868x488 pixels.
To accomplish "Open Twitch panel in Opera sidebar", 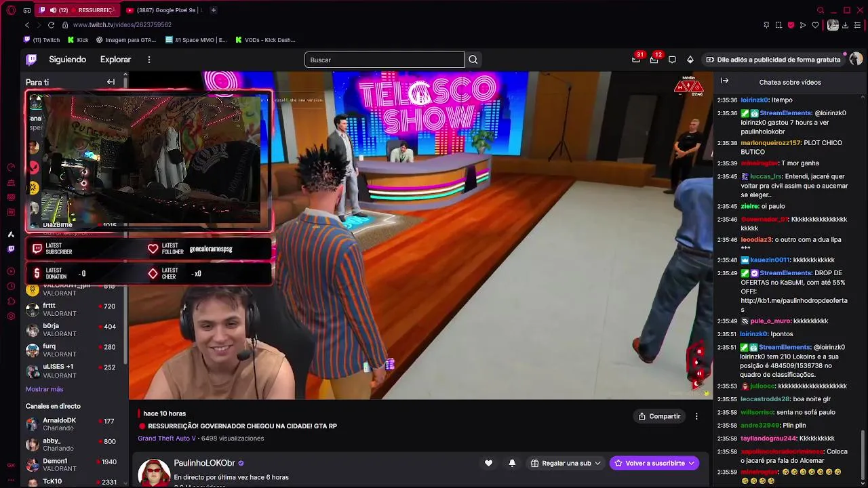I will point(11,249).
